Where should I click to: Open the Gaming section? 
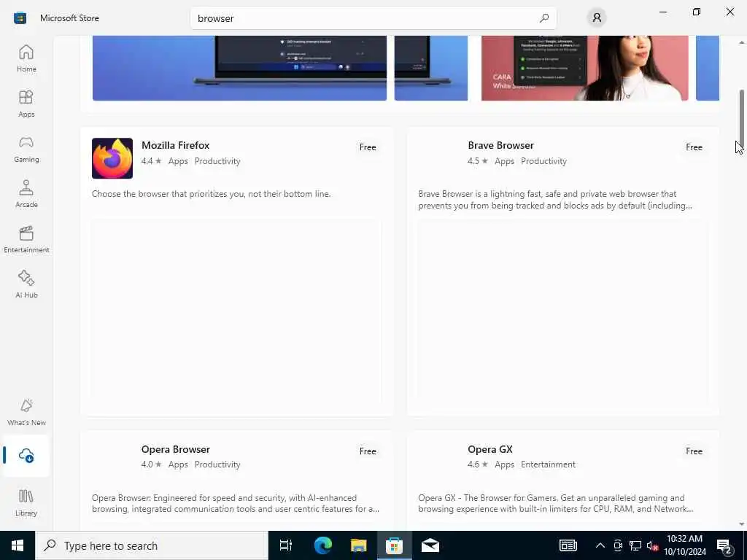pyautogui.click(x=26, y=149)
